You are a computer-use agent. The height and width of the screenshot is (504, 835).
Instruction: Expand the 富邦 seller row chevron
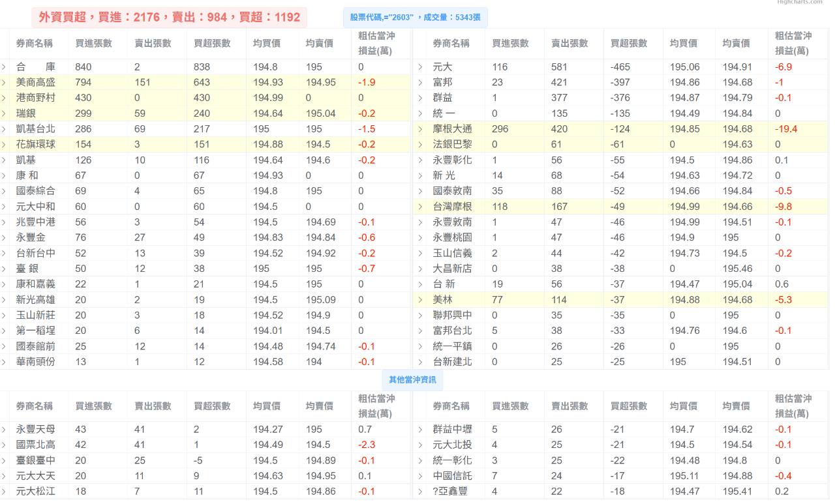tap(420, 82)
